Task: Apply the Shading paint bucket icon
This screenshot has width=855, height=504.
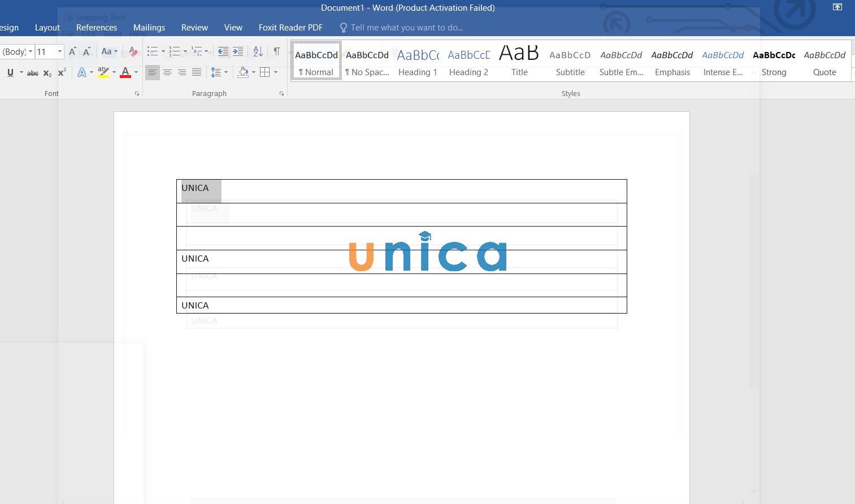Action: point(243,72)
